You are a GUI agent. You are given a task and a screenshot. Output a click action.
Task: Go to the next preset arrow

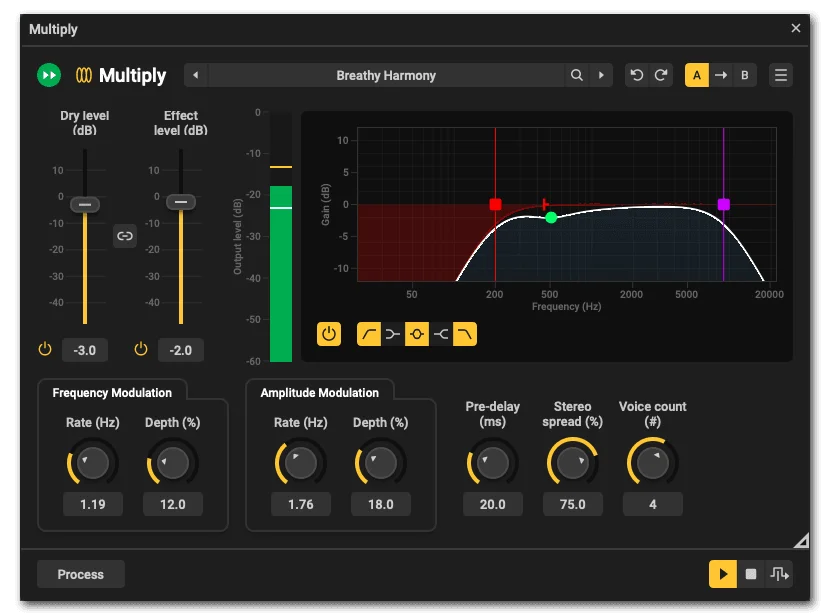601,75
